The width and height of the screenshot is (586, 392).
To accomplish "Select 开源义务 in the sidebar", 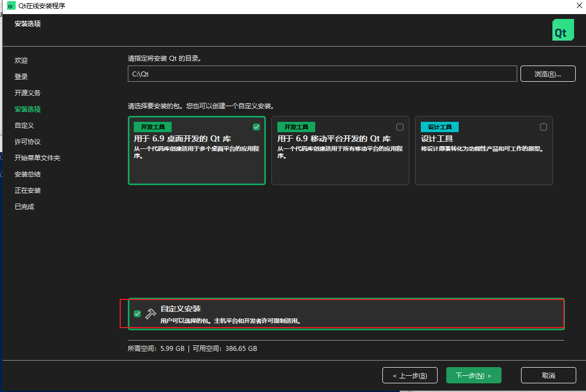I will click(28, 93).
